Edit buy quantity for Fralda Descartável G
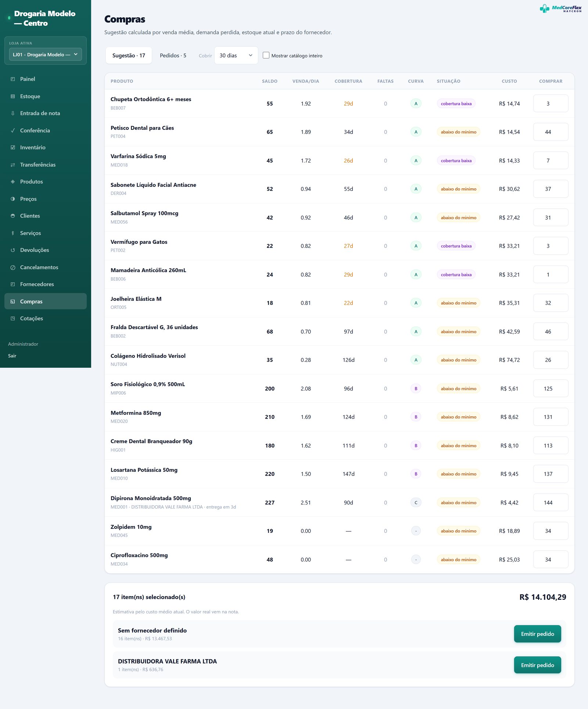588x709 pixels. (551, 332)
